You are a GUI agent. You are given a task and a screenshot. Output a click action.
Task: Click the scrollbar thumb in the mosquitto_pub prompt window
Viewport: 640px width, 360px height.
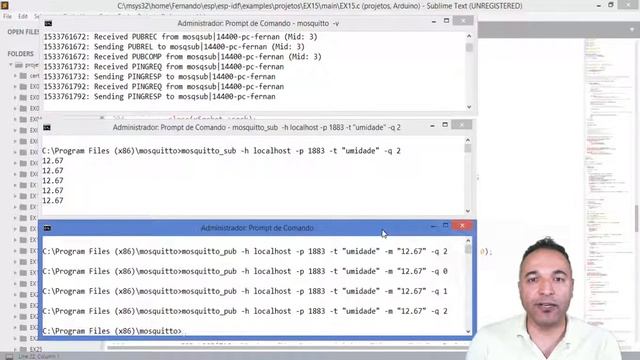pos(468,249)
